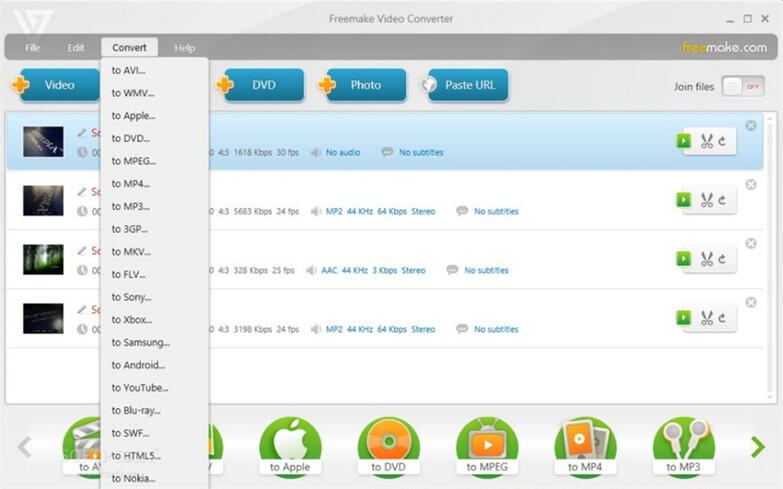Close the open Convert menu tab

pos(129,47)
